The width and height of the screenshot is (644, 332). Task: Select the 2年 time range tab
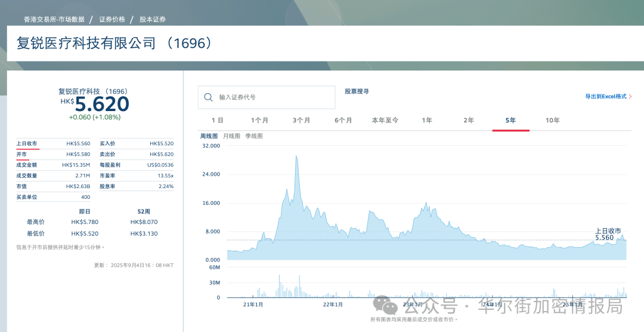pos(469,120)
